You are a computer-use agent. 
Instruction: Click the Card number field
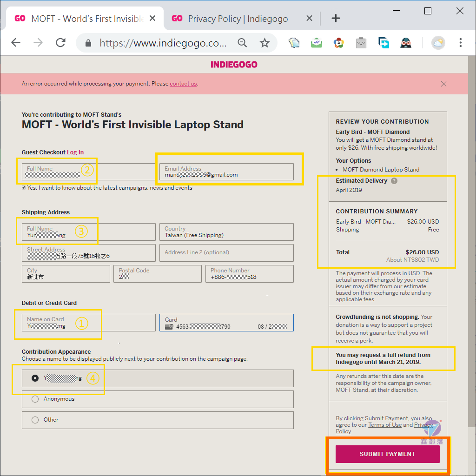pyautogui.click(x=226, y=323)
